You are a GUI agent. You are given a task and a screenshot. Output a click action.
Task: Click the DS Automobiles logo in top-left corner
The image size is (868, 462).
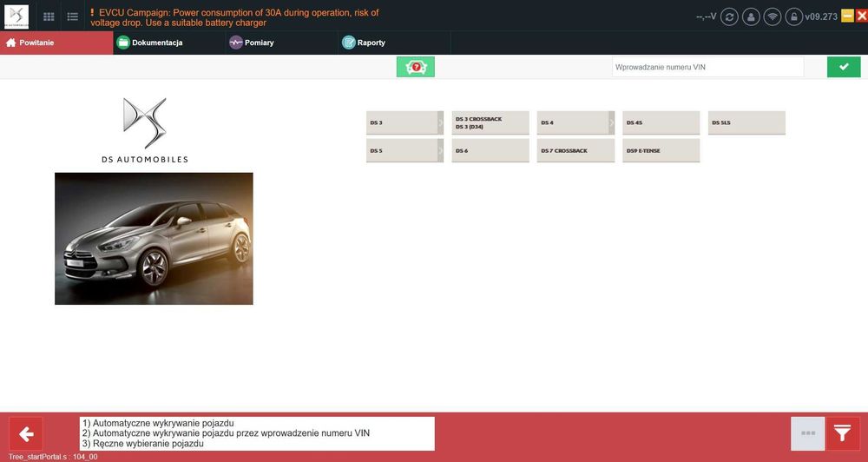pos(16,16)
